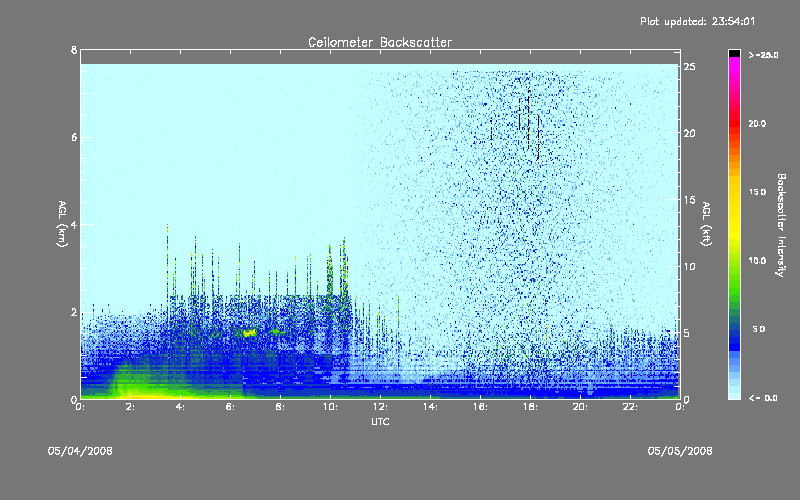
Task: Click the 8 km tick label
Action: (74, 50)
